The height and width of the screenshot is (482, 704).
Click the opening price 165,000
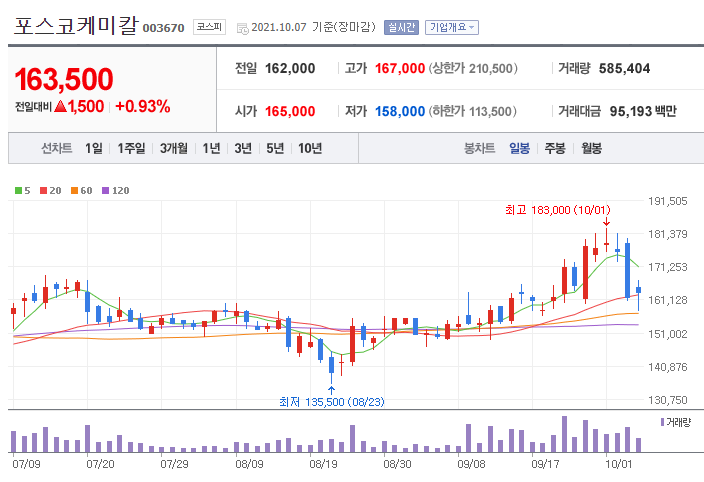pyautogui.click(x=290, y=111)
